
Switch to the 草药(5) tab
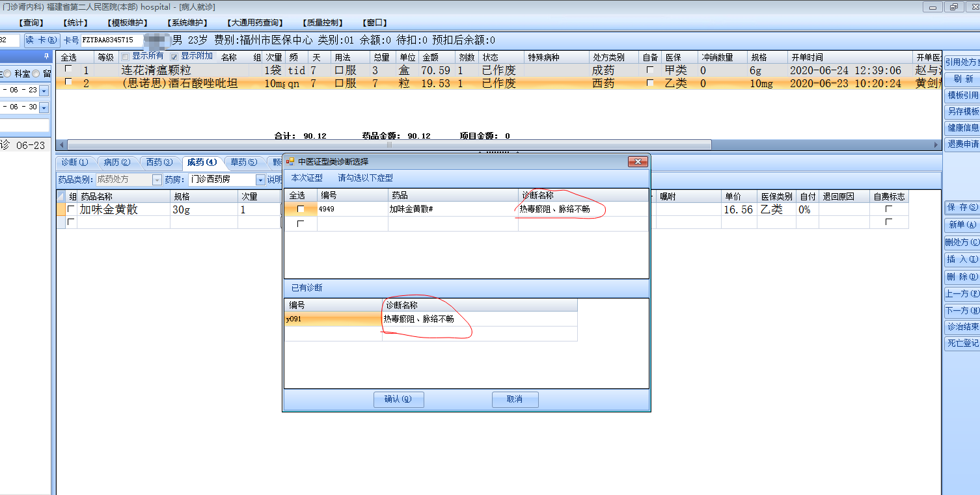(244, 162)
